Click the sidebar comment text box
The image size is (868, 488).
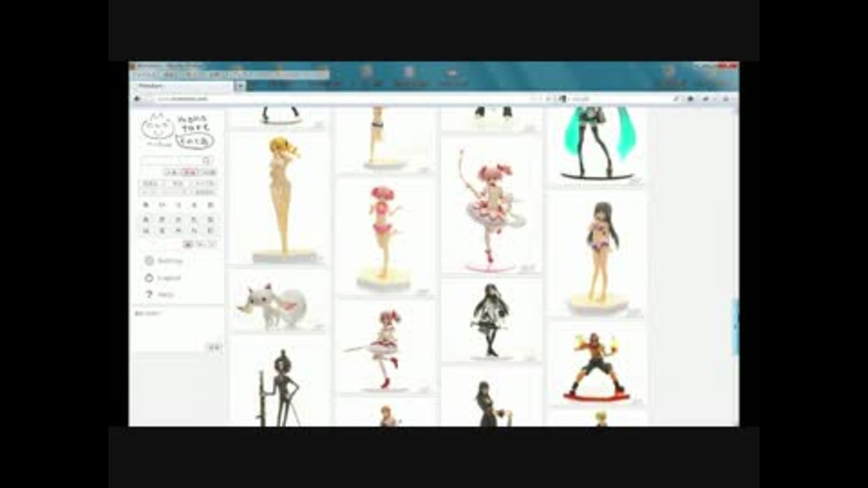coord(177,330)
